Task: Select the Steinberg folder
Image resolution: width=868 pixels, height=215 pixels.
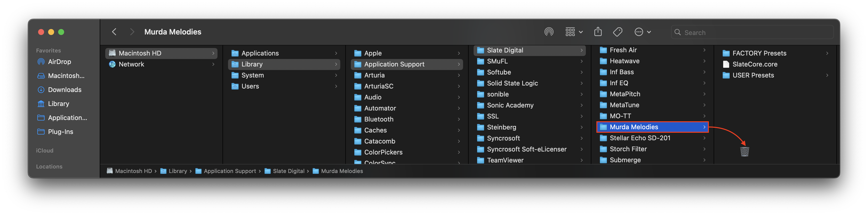Action: 529,127
